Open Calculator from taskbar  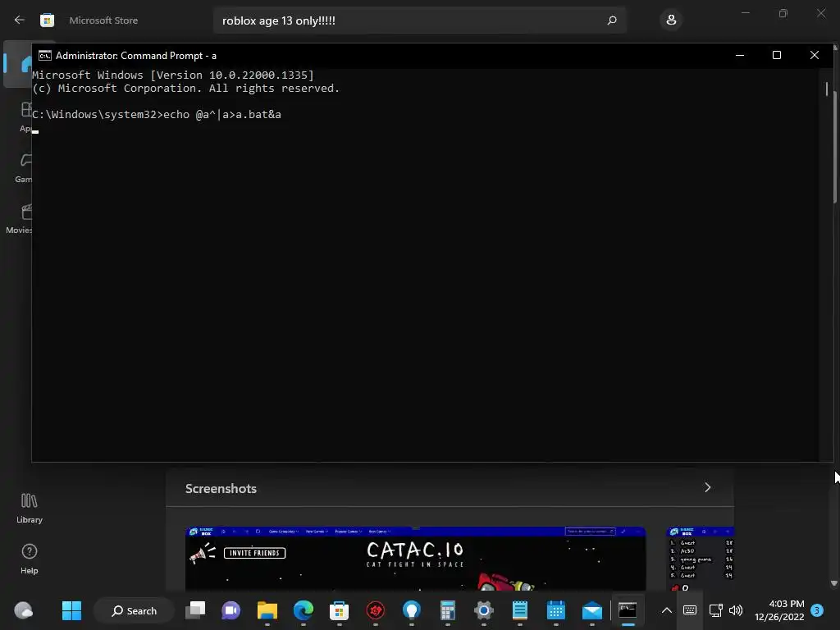447,610
